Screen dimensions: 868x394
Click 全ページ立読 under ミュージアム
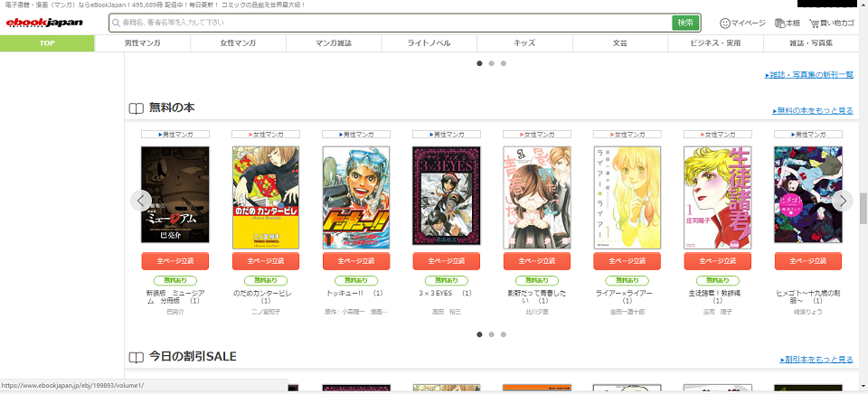(175, 261)
